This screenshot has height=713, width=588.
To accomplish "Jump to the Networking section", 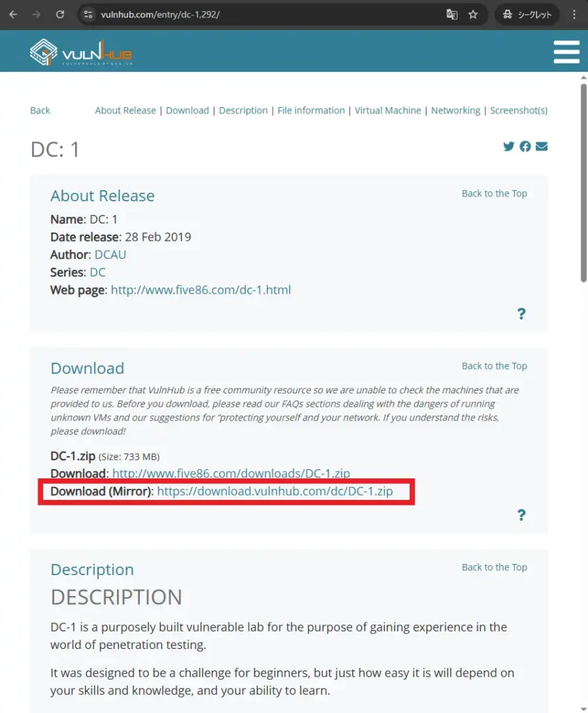I will (455, 111).
